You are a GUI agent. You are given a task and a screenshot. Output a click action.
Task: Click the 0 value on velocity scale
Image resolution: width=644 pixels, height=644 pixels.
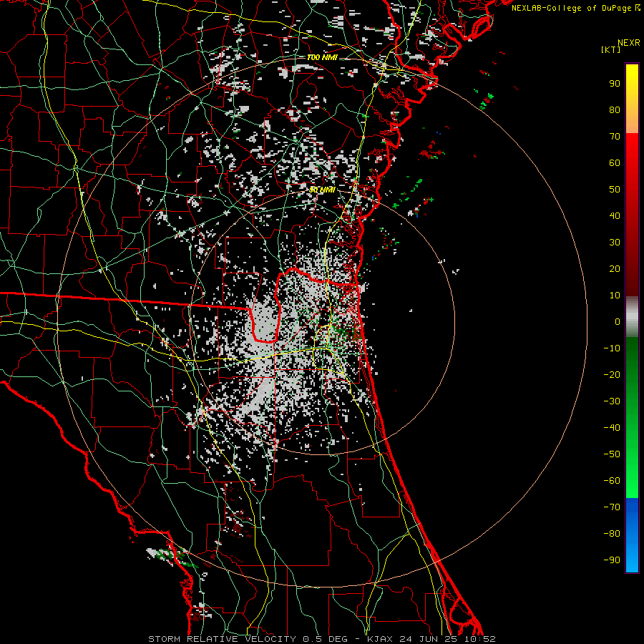618,322
